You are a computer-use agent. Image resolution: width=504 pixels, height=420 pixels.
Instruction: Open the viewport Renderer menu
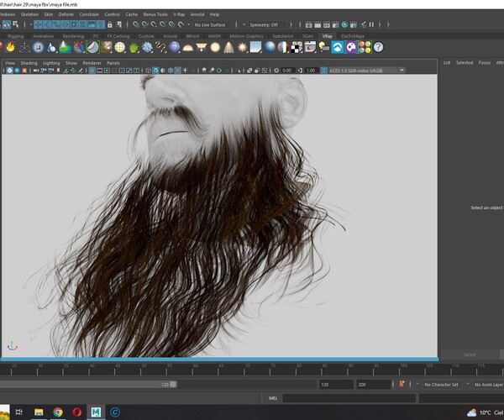tap(92, 63)
